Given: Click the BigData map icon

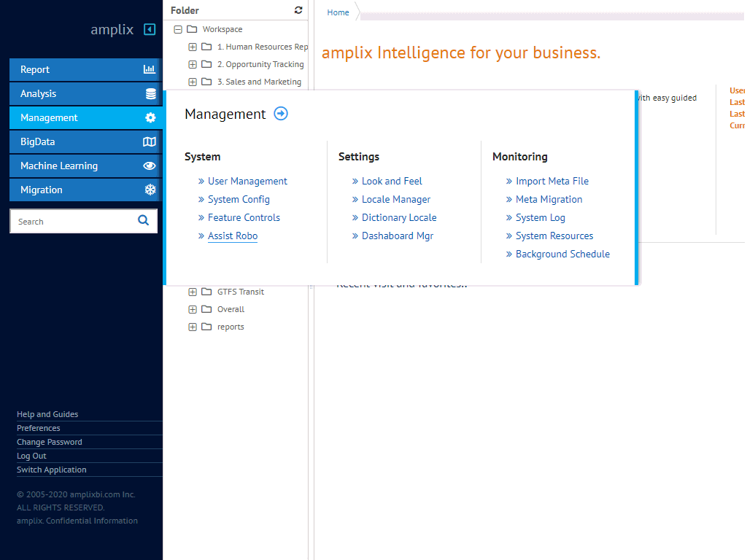Looking at the screenshot, I should (x=150, y=142).
